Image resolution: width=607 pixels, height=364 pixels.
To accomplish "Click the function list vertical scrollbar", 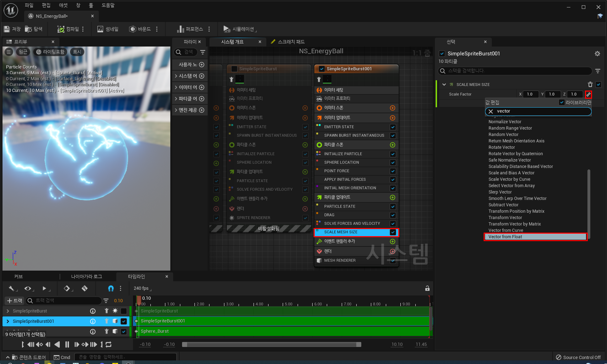I will click(x=589, y=204).
